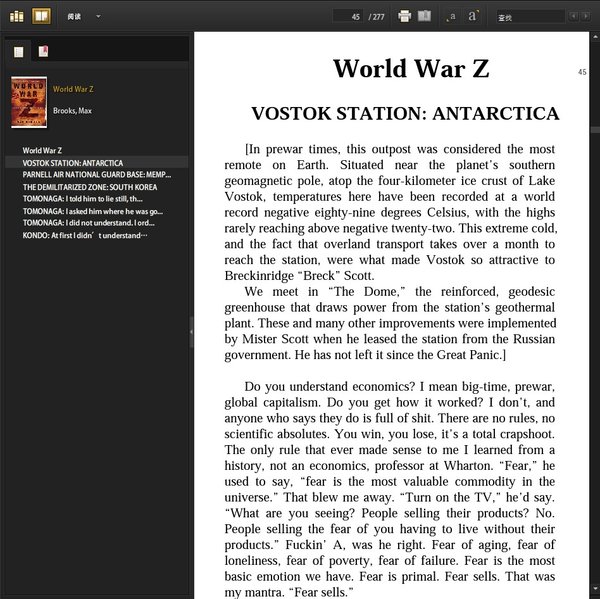Open the Bookmarks panel tab

click(x=43, y=51)
